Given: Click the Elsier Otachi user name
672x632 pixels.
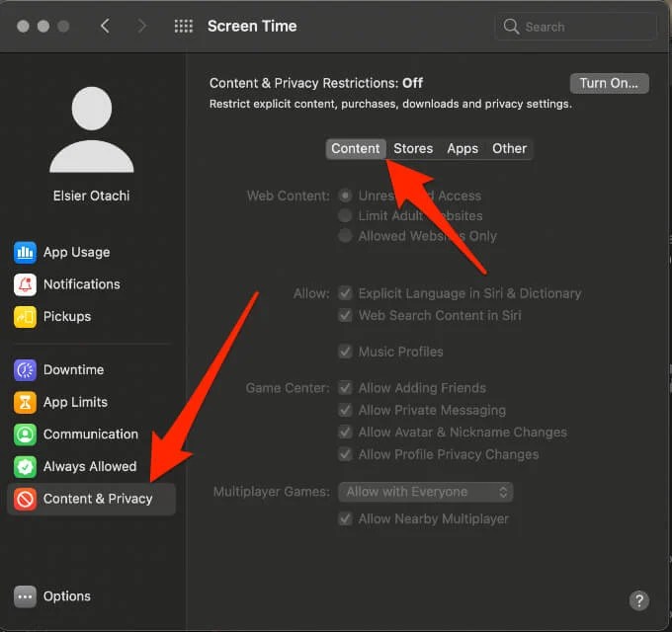Looking at the screenshot, I should 91,196.
